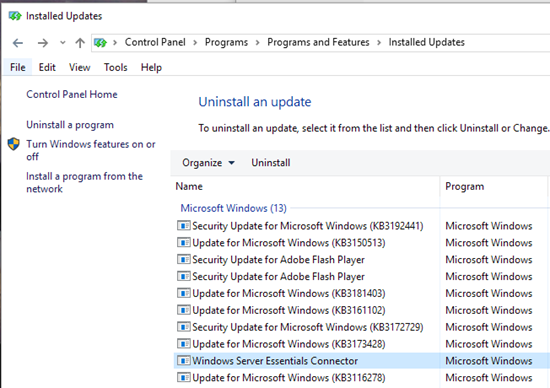Image resolution: width=550 pixels, height=388 pixels.
Task: Open the Edit menu
Action: (47, 67)
